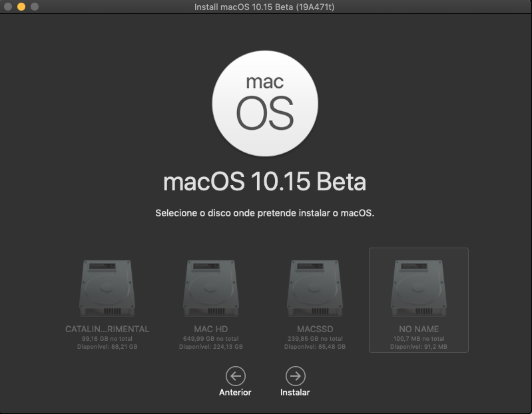Click '99,16 GB no total' text
The image size is (532, 414).
tap(107, 338)
